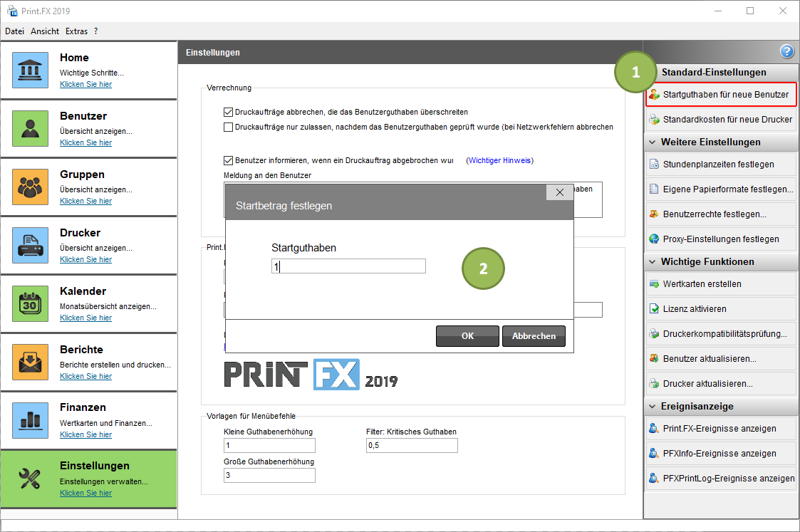Viewport: 800px width, 532px height.
Task: Click the Lizenz aktivieren checkmark icon
Action: coord(654,308)
